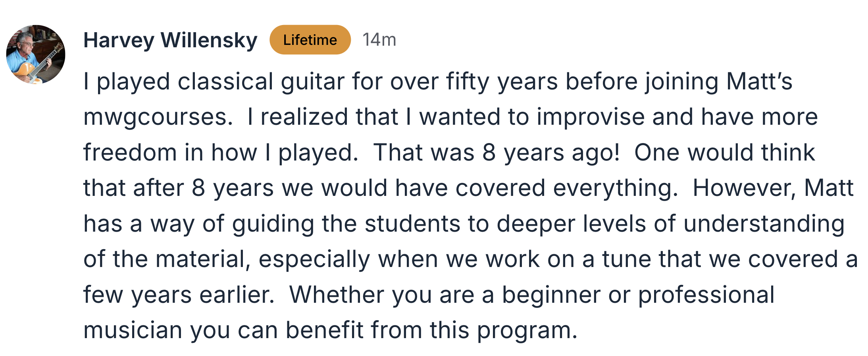Click the word "freedom" in the comment
Image resolution: width=868 pixels, height=356 pixels.
pyautogui.click(x=130, y=153)
